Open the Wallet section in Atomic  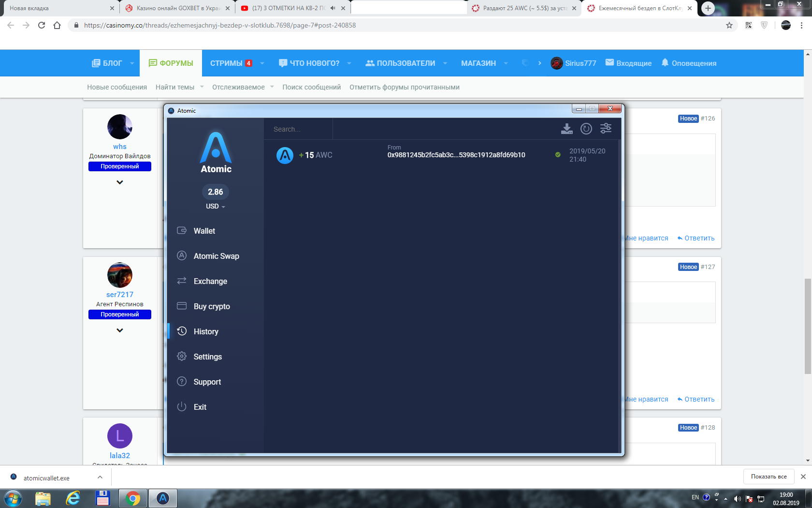204,231
